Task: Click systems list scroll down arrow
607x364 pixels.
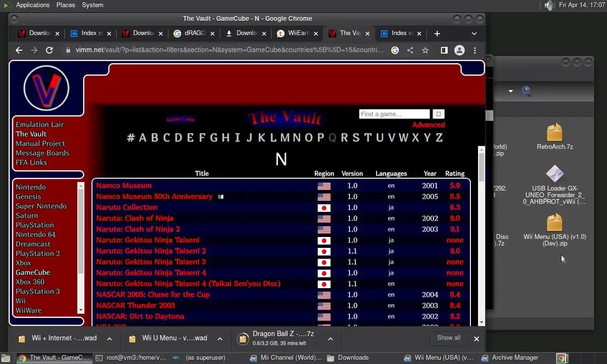Action: [x=81, y=310]
